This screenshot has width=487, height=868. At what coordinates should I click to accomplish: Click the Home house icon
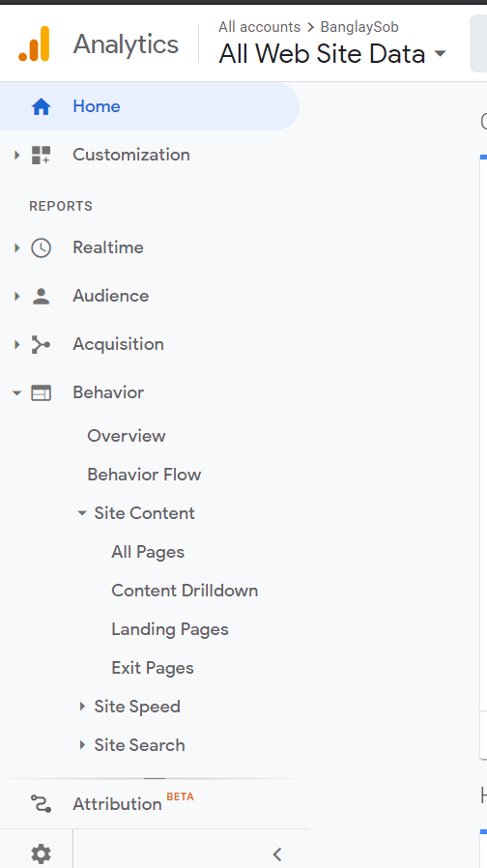pos(41,106)
